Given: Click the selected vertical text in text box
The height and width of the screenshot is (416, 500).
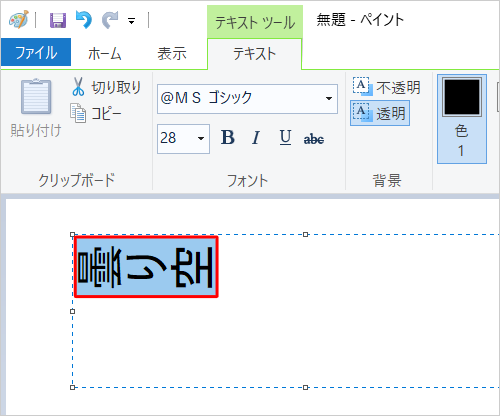Looking at the screenshot, I should (x=146, y=267).
